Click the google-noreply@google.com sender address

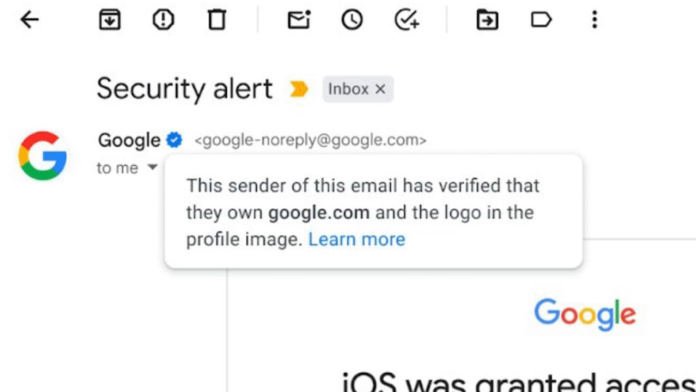(311, 140)
